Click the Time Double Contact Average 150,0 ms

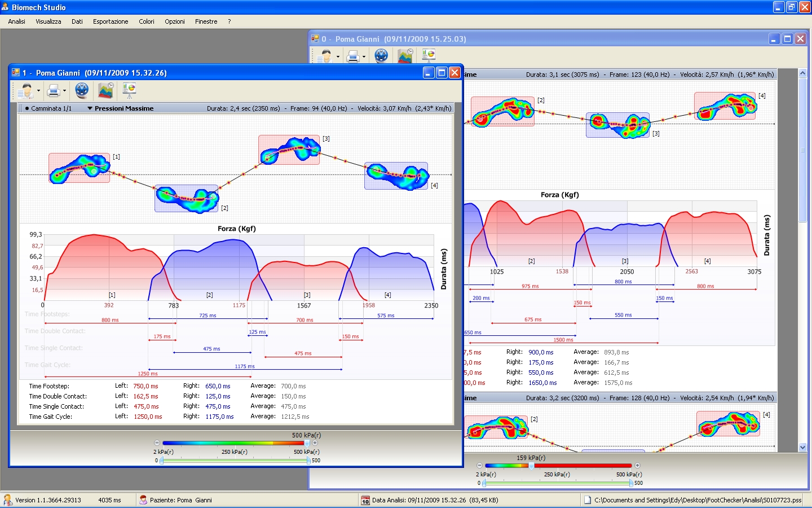(293, 396)
